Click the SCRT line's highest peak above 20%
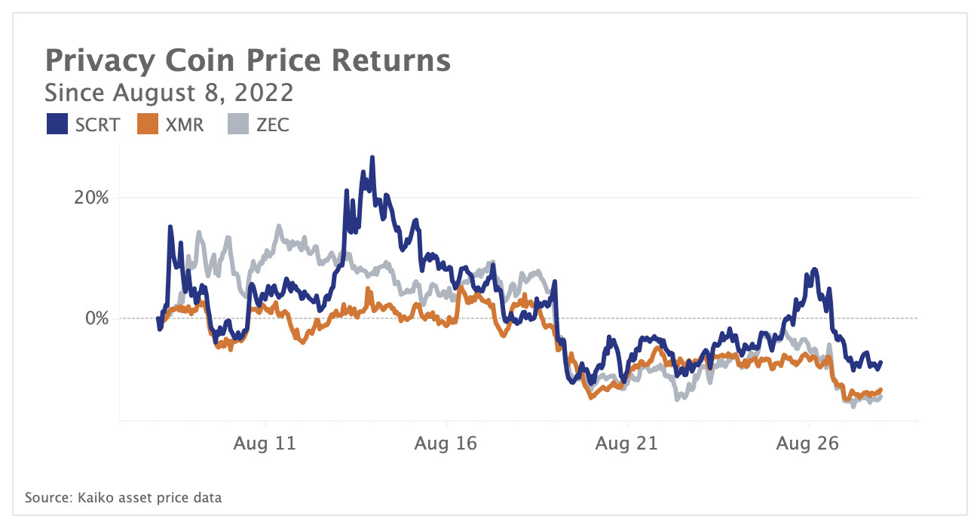Viewport: 980px width, 528px height. [x=372, y=158]
